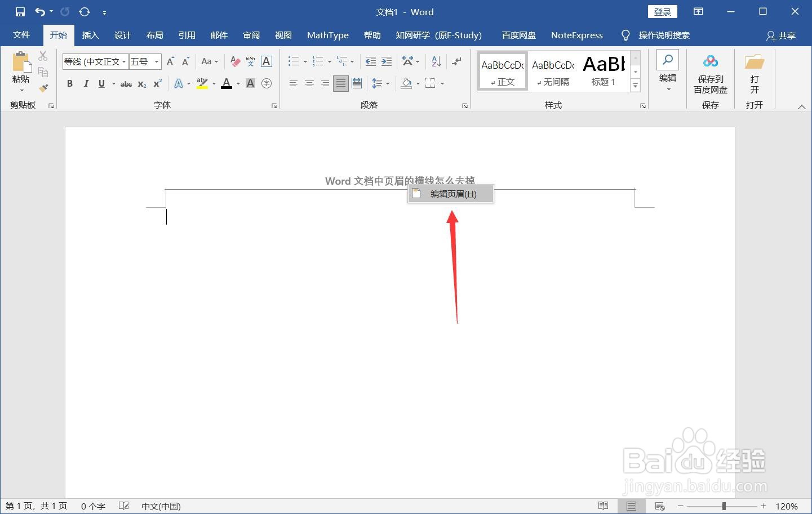
Task: Toggle bold formatting
Action: (x=70, y=83)
